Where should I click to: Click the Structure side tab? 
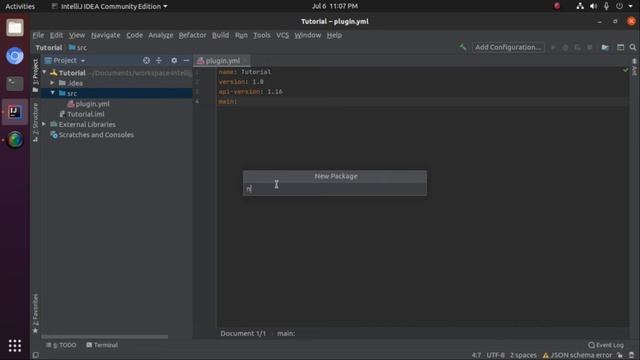point(36,122)
